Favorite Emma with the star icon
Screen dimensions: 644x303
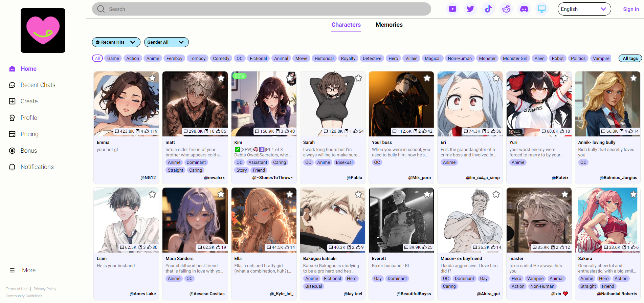click(152, 78)
